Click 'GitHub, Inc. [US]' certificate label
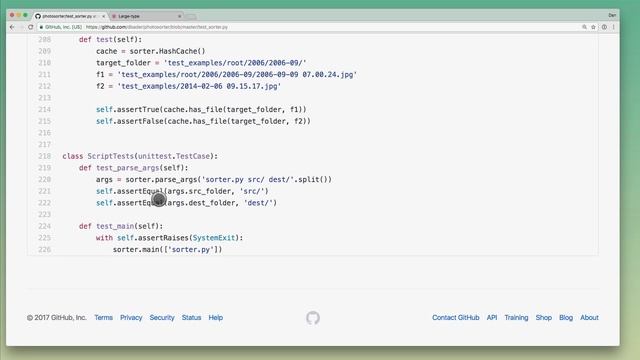The width and height of the screenshot is (640, 360). click(63, 27)
